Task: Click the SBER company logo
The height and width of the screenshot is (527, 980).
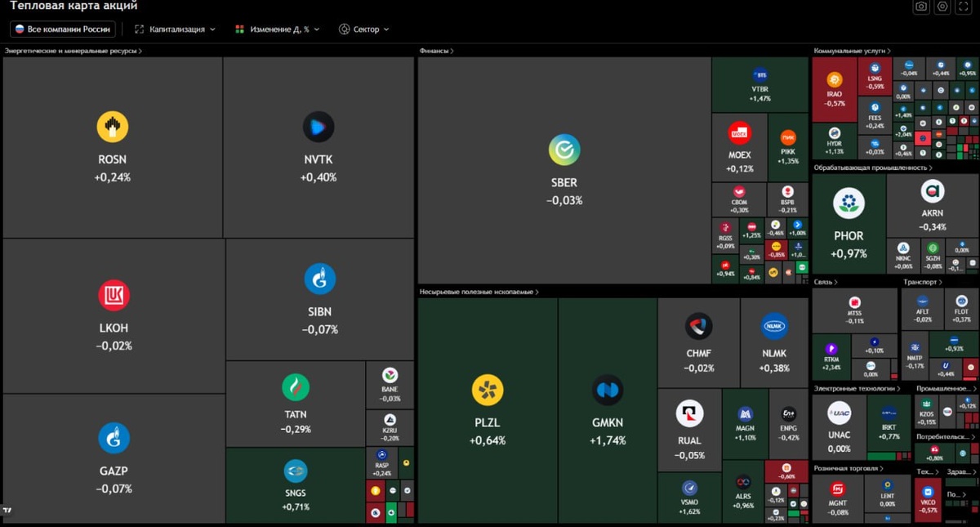Action: pyautogui.click(x=564, y=150)
